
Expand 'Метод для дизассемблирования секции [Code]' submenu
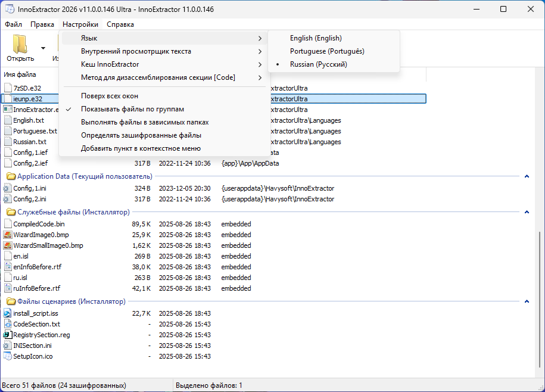point(164,77)
